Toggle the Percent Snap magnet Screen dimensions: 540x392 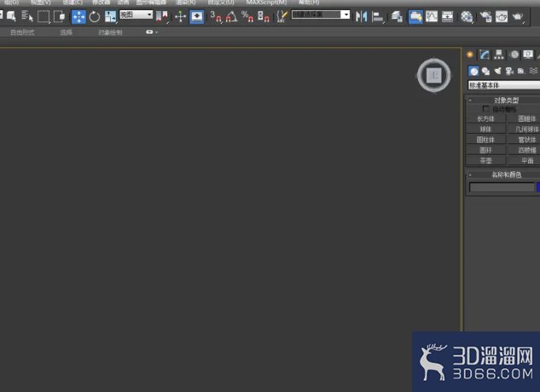click(247, 16)
